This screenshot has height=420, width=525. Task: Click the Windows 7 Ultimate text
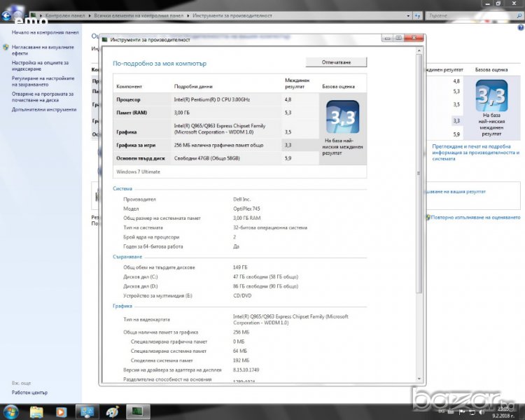139,171
